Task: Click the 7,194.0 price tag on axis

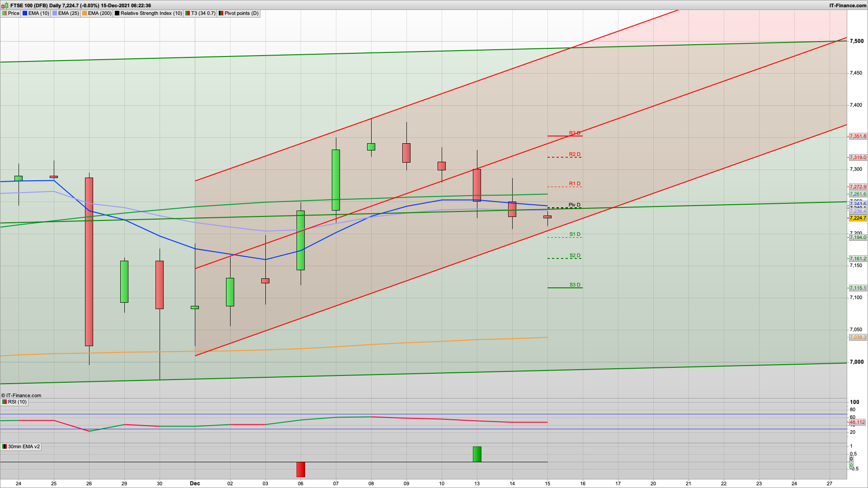Action: [858, 237]
